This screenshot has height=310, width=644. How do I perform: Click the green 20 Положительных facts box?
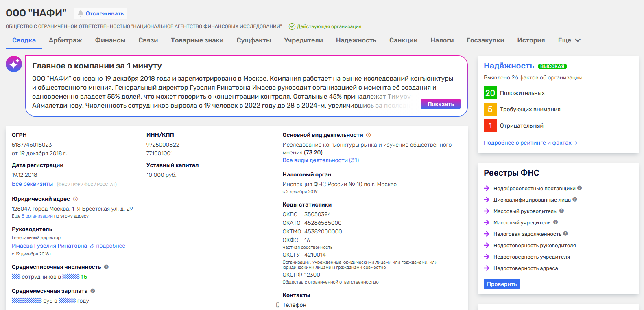tap(490, 93)
